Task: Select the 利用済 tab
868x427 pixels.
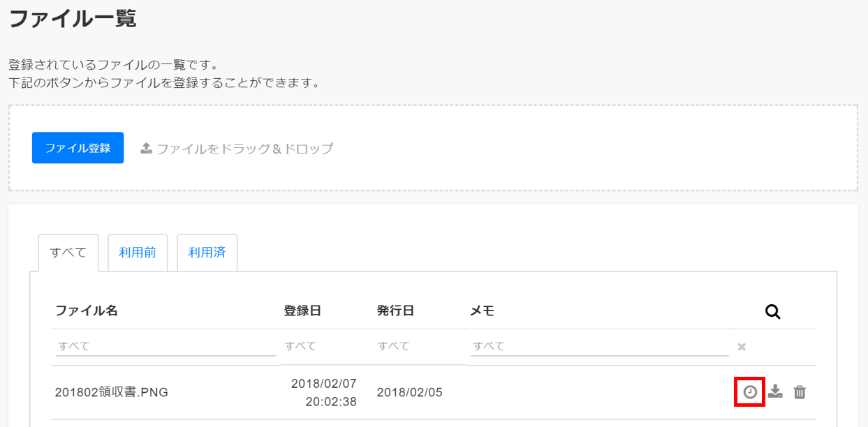Action: [x=207, y=253]
